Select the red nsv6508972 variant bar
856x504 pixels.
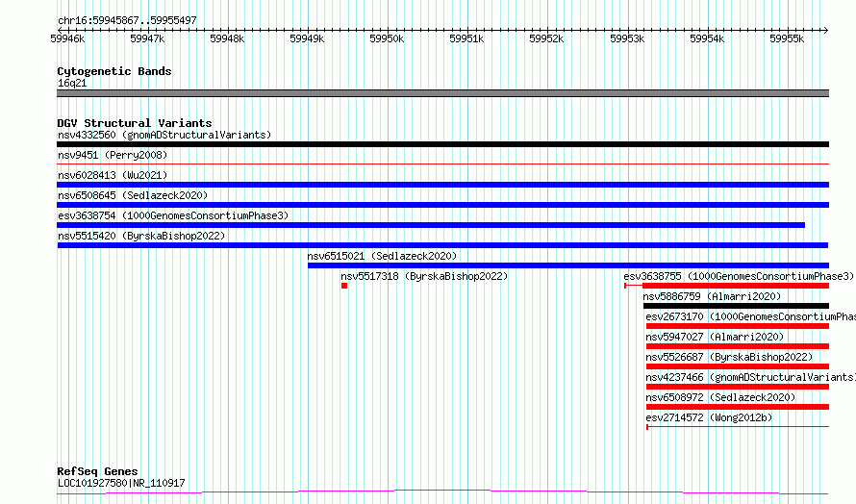pos(738,407)
